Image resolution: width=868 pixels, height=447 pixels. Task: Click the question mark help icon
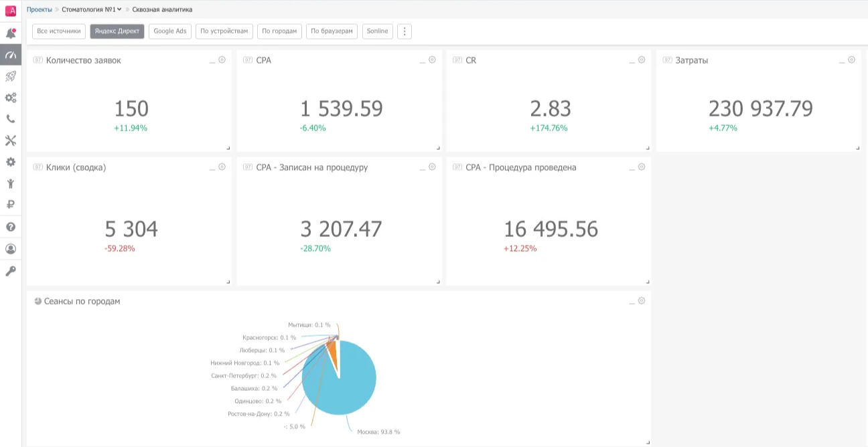11,227
